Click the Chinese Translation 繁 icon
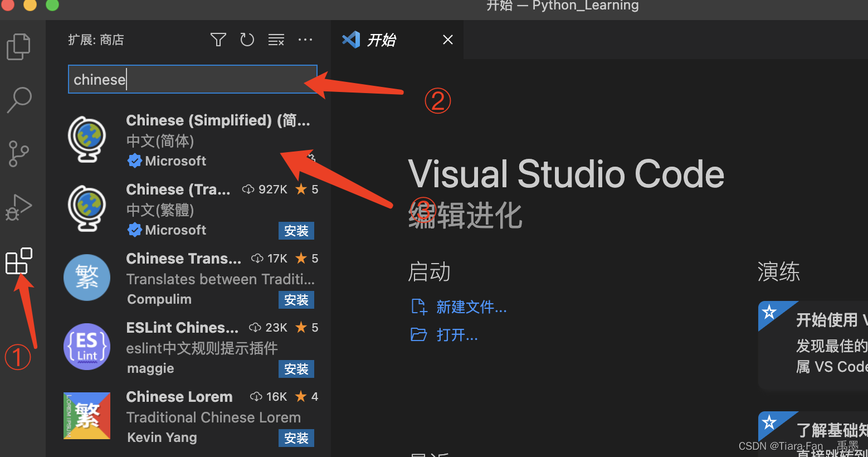The height and width of the screenshot is (457, 868). click(87, 278)
